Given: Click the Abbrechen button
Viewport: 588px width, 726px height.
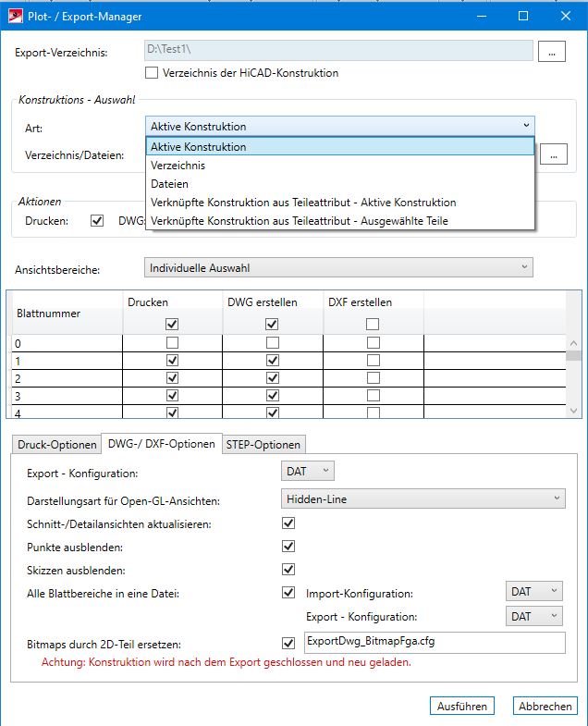Looking at the screenshot, I should 545,707.
